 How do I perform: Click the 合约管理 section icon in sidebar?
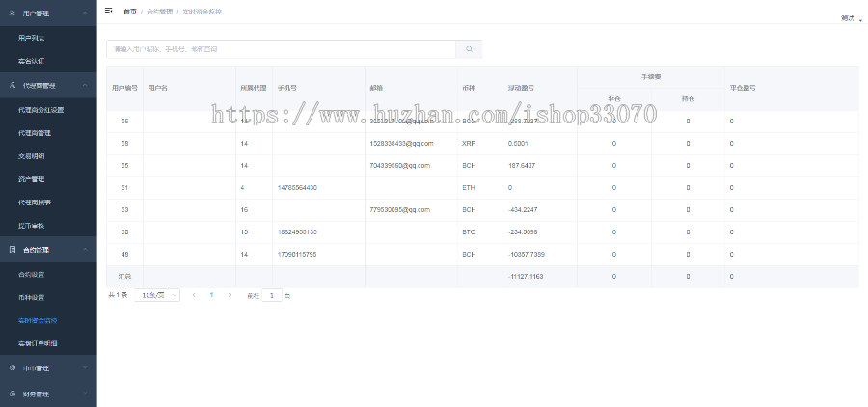13,250
